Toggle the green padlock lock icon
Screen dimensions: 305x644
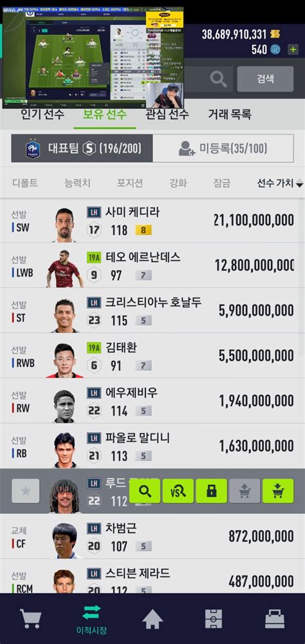(x=211, y=491)
